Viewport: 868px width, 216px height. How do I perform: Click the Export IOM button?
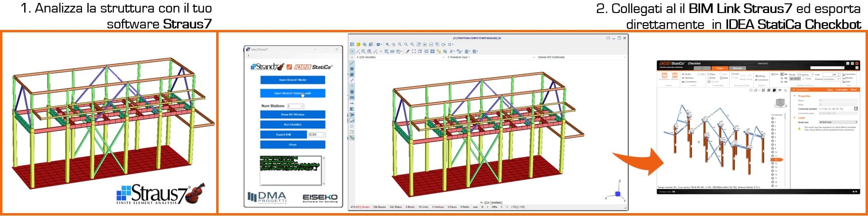284,135
